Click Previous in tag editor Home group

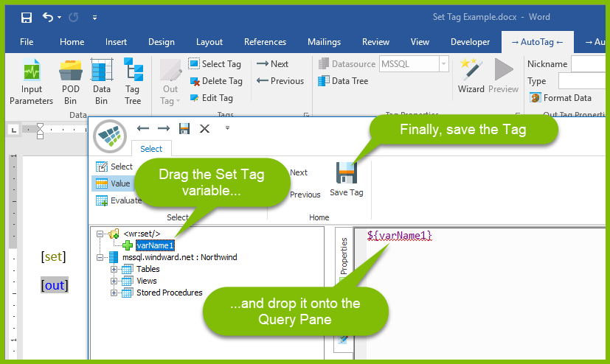coord(305,195)
